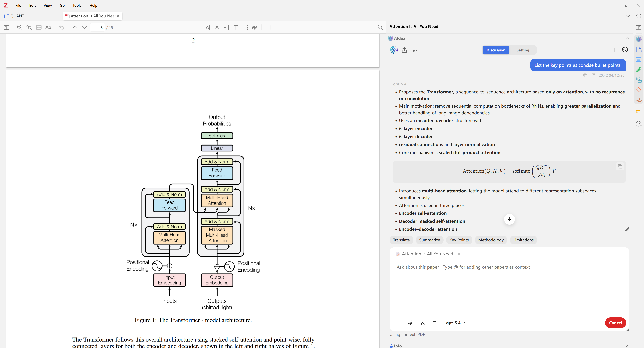Select the add text annotation tool
Viewport: 644px width, 348px height.
[x=236, y=27]
